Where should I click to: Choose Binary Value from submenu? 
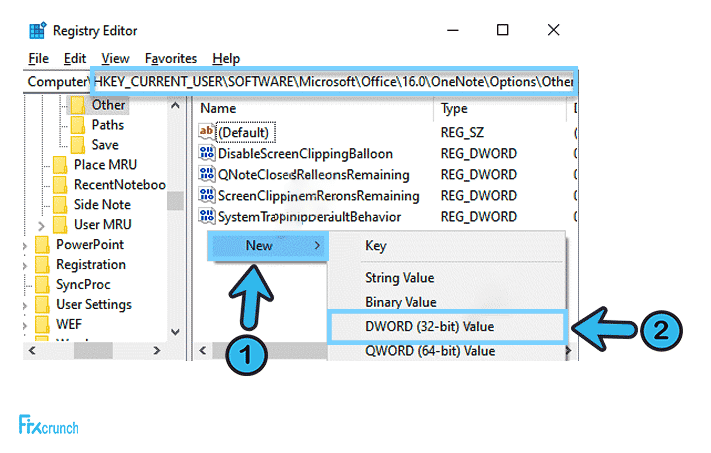[x=401, y=302]
